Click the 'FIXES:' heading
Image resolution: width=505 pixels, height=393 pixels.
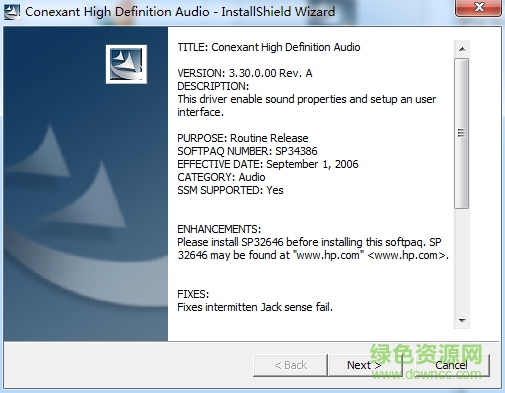pyautogui.click(x=193, y=294)
